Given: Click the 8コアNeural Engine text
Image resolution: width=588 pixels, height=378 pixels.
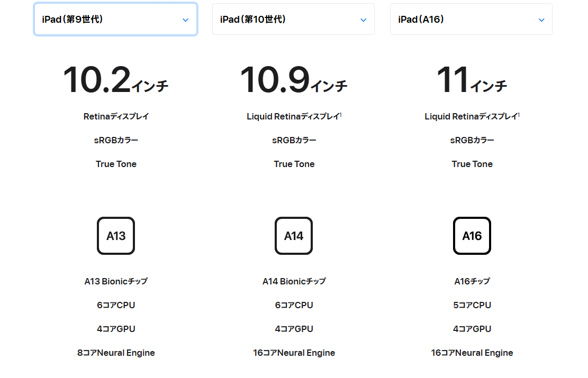Looking at the screenshot, I should [116, 353].
